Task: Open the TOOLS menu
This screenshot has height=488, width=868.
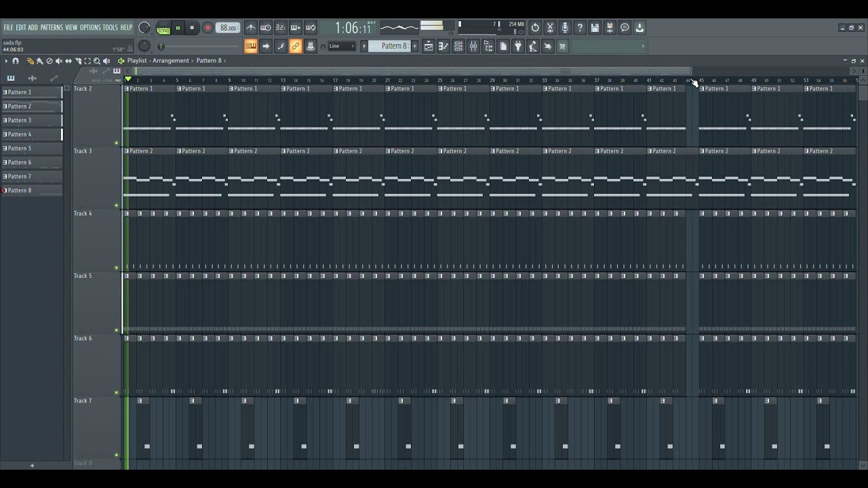Action: (111, 28)
